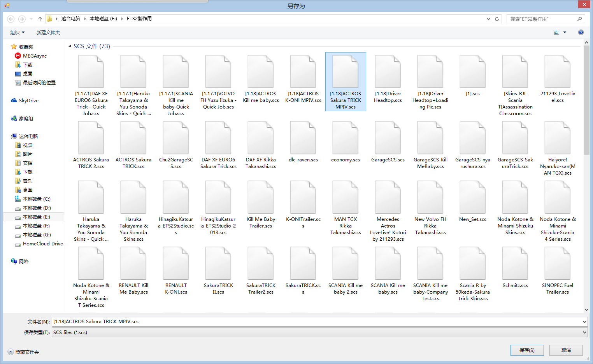Select the economy.scs file icon

pos(346,138)
